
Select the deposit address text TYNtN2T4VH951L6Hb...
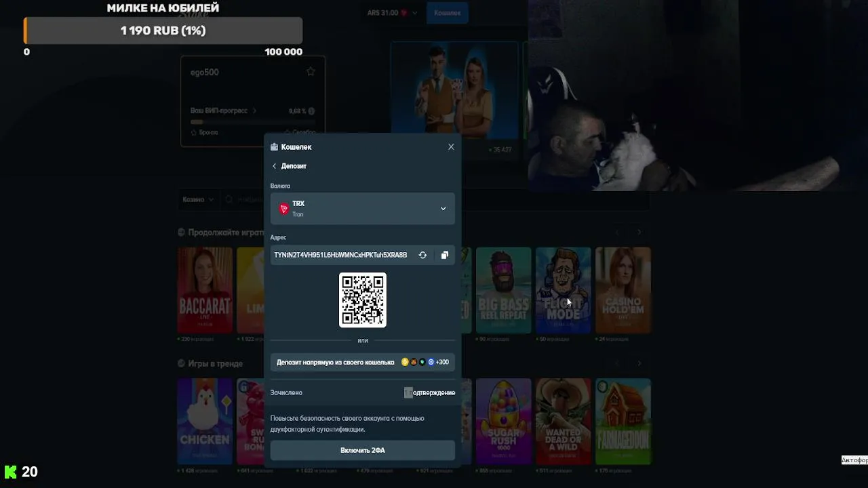340,255
